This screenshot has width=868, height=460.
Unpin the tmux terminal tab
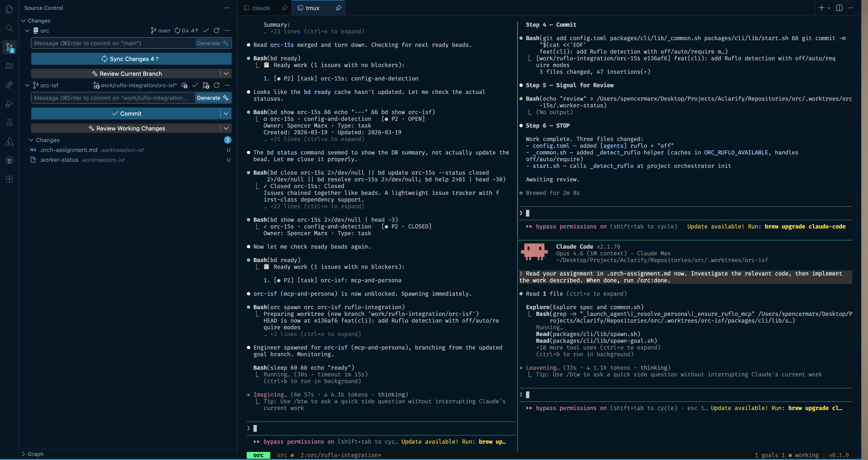[339, 8]
